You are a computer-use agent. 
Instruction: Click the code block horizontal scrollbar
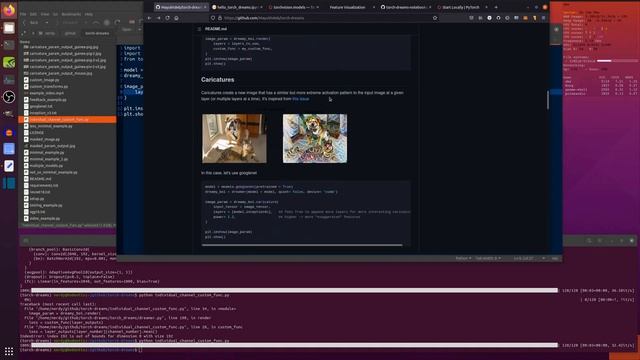tap(302, 245)
